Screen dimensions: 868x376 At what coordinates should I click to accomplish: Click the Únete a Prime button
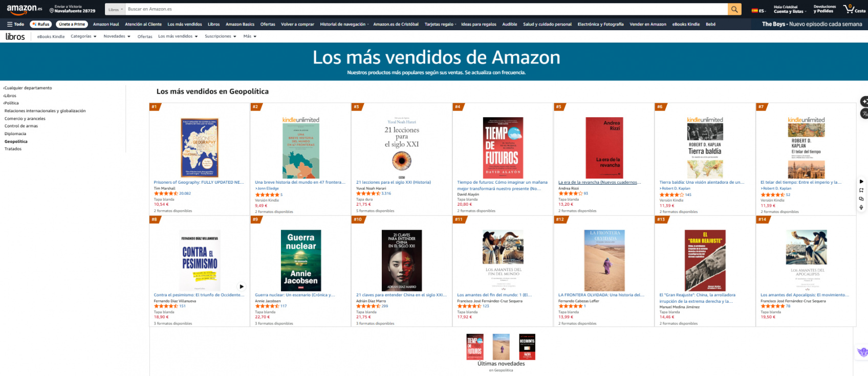click(72, 24)
